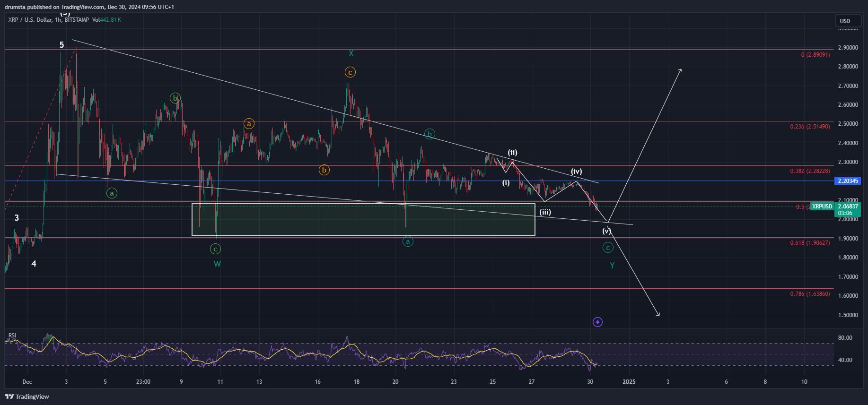The height and width of the screenshot is (405, 868).
Task: Select the (v) subwave label
Action: (607, 231)
